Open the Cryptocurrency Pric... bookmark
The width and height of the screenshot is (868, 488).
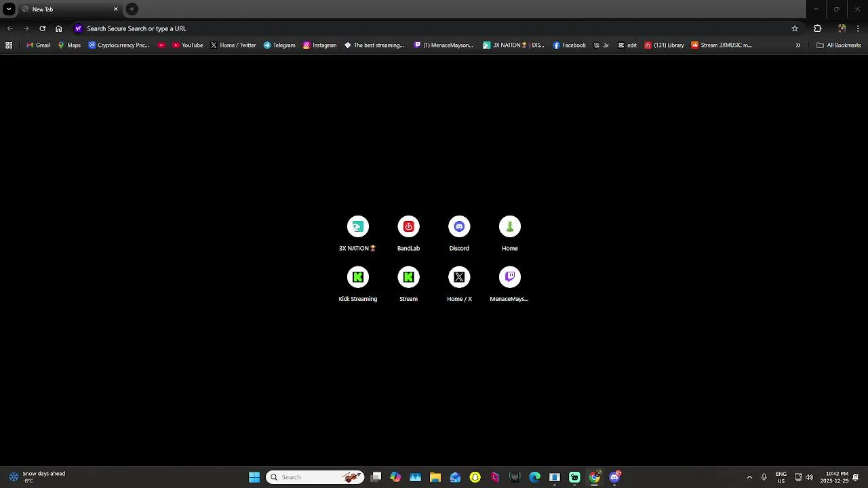coord(119,45)
